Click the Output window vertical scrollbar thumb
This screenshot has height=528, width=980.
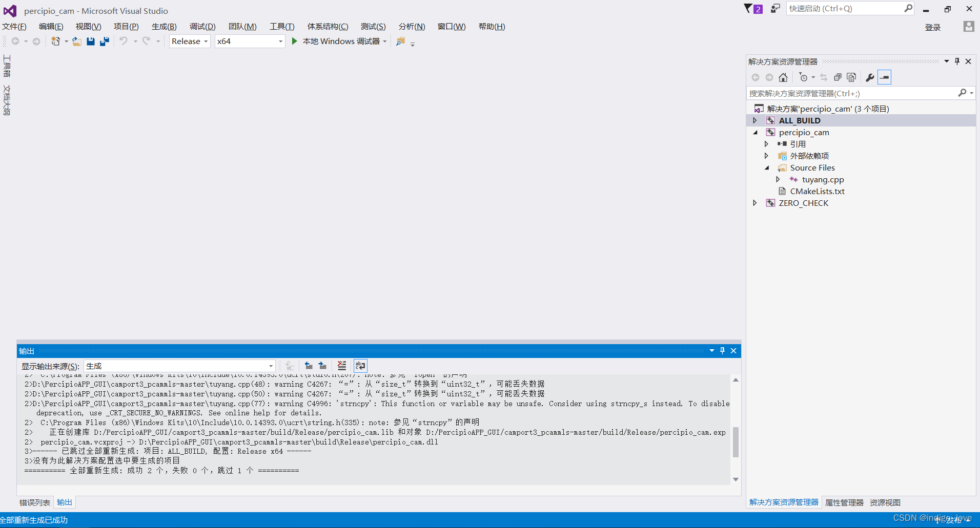[736, 441]
